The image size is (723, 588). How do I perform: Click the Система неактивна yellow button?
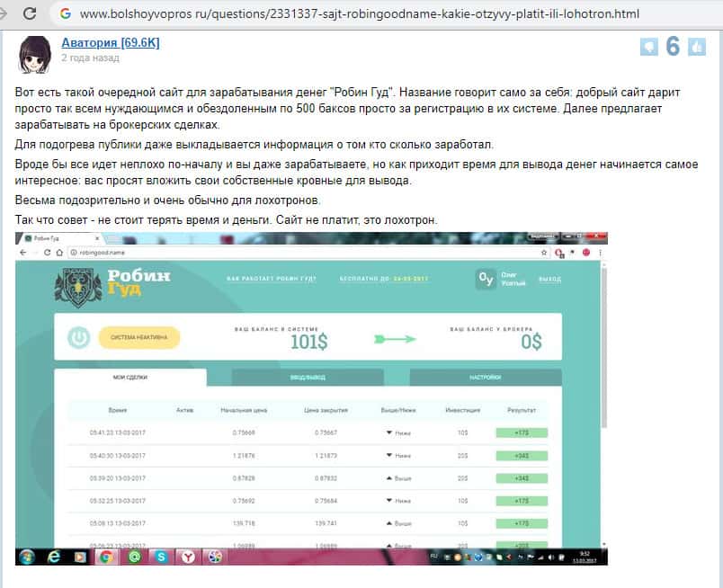click(138, 338)
